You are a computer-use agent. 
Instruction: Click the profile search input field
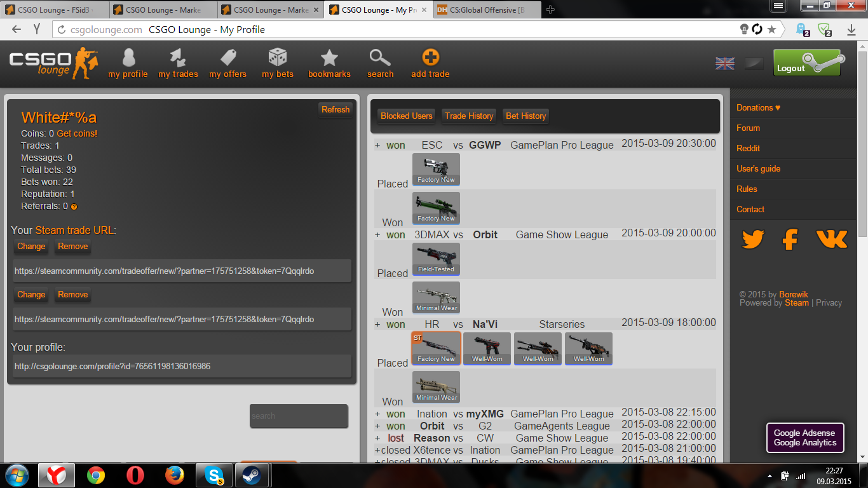click(299, 416)
